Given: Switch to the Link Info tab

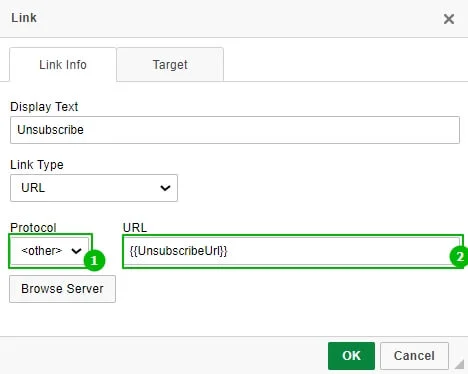Looking at the screenshot, I should point(63,65).
